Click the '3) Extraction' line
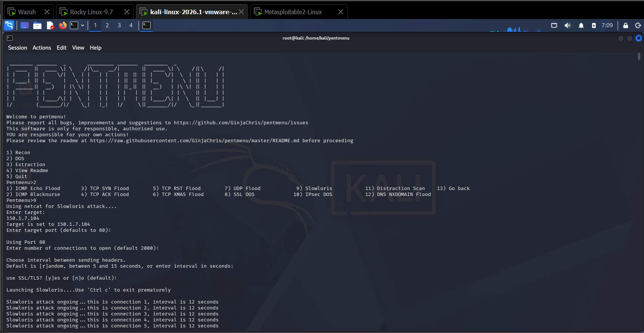 coord(26,165)
